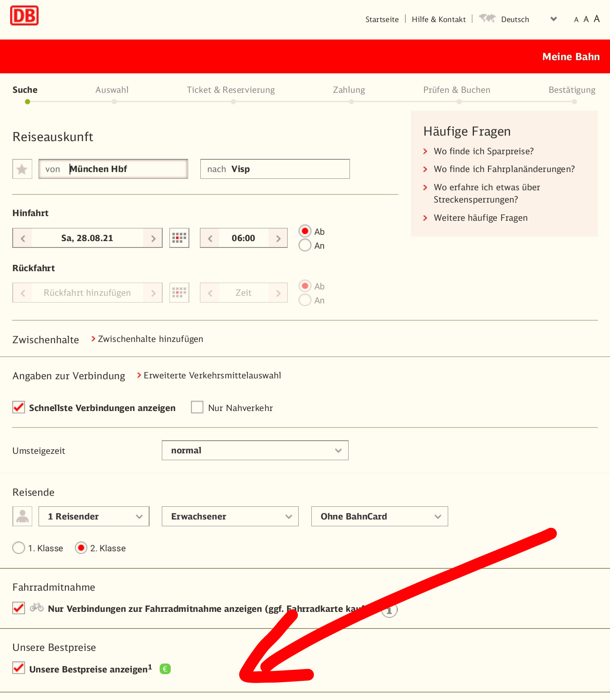610x700 pixels.
Task: Open the Ohne BahnCard dropdown
Action: 379,517
